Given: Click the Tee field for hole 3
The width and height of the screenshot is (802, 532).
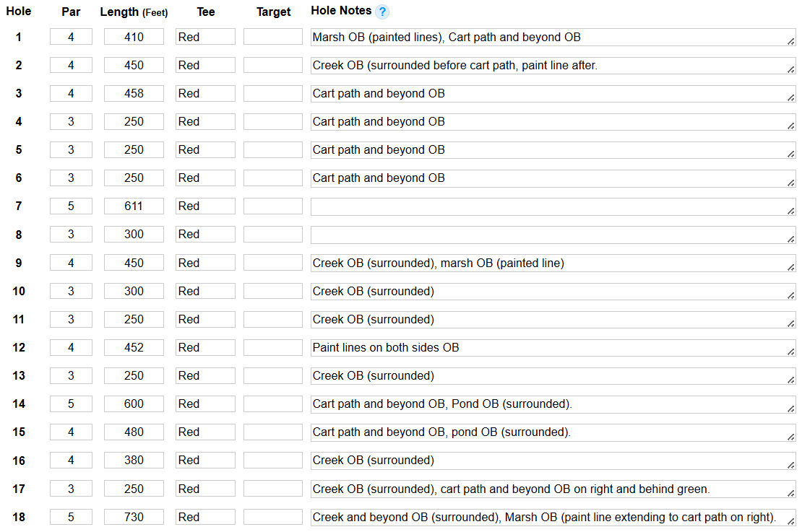Looking at the screenshot, I should [205, 94].
